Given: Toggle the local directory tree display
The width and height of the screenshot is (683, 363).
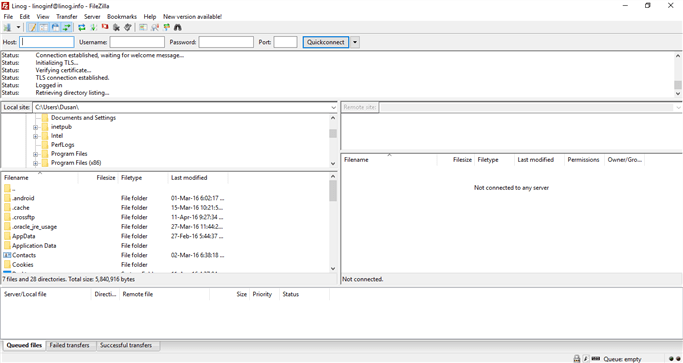Looking at the screenshot, I should click(x=44, y=27).
